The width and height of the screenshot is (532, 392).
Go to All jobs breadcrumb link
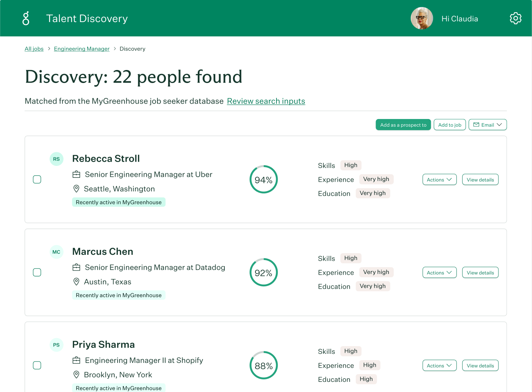(34, 49)
